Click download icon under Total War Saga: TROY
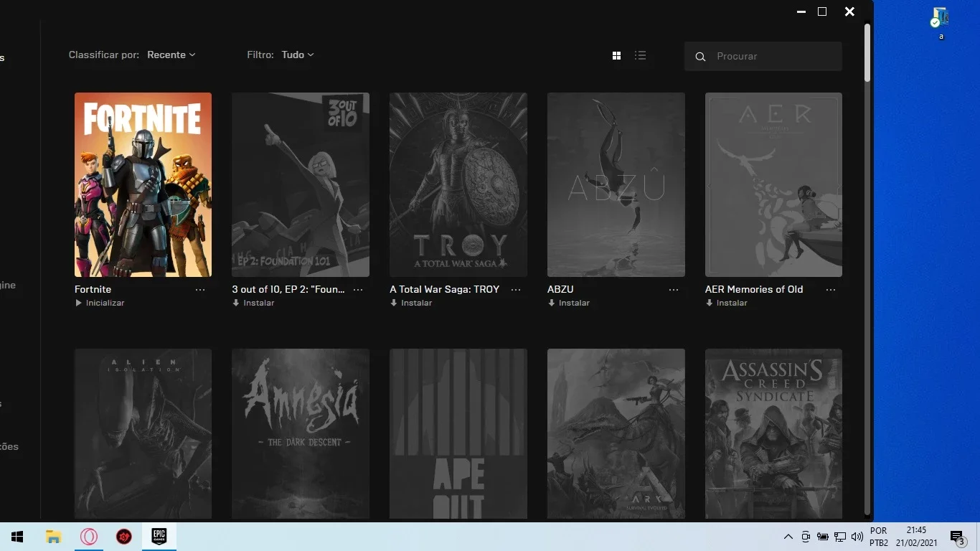980x551 pixels. pos(394,303)
